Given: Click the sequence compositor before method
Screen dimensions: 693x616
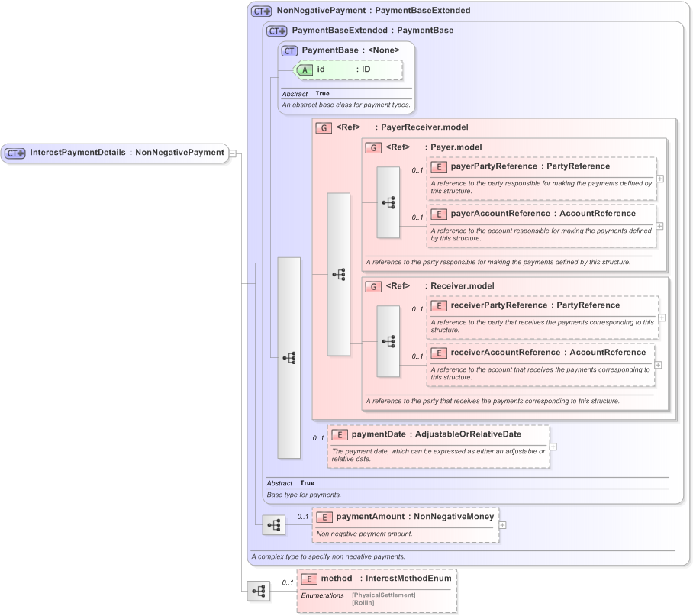Looking at the screenshot, I should [258, 591].
